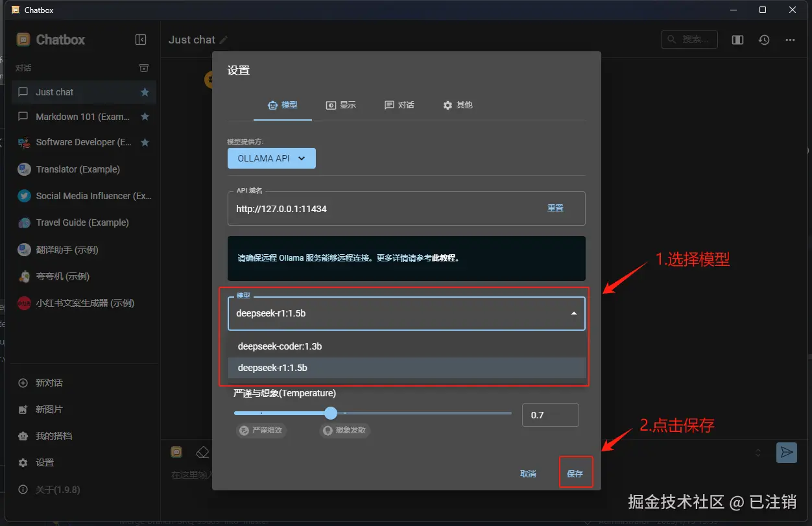Screen dimensions: 812x526
Task: Select deepseek-r1:1.5b from the model list
Action: point(407,368)
